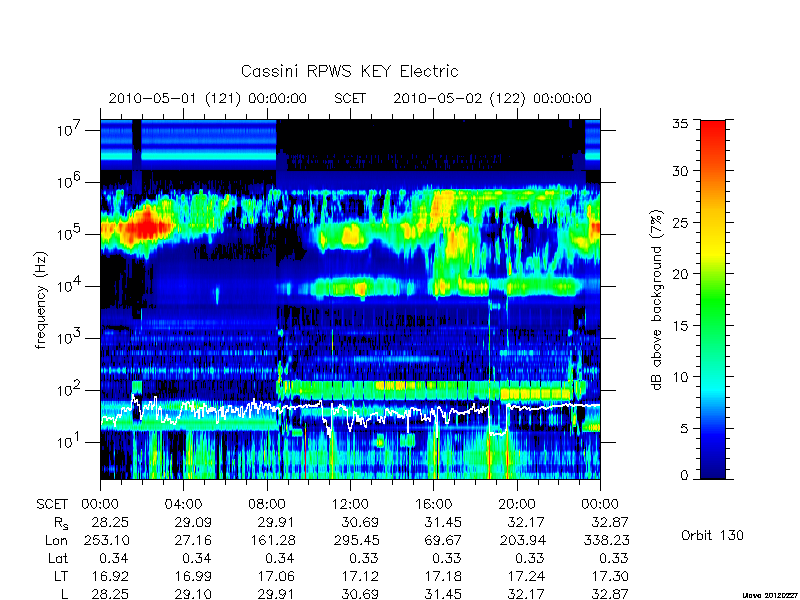The image size is (800, 600).
Task: Click the Lon value '161.28'
Action: [x=272, y=540]
